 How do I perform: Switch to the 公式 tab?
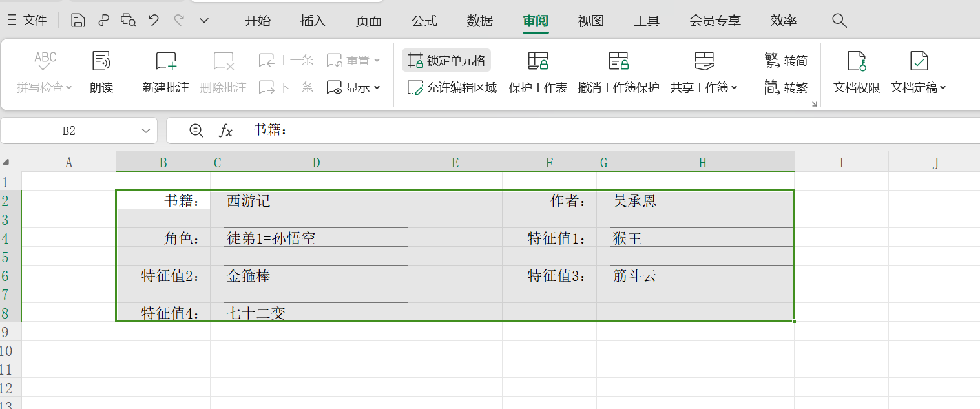coord(424,21)
